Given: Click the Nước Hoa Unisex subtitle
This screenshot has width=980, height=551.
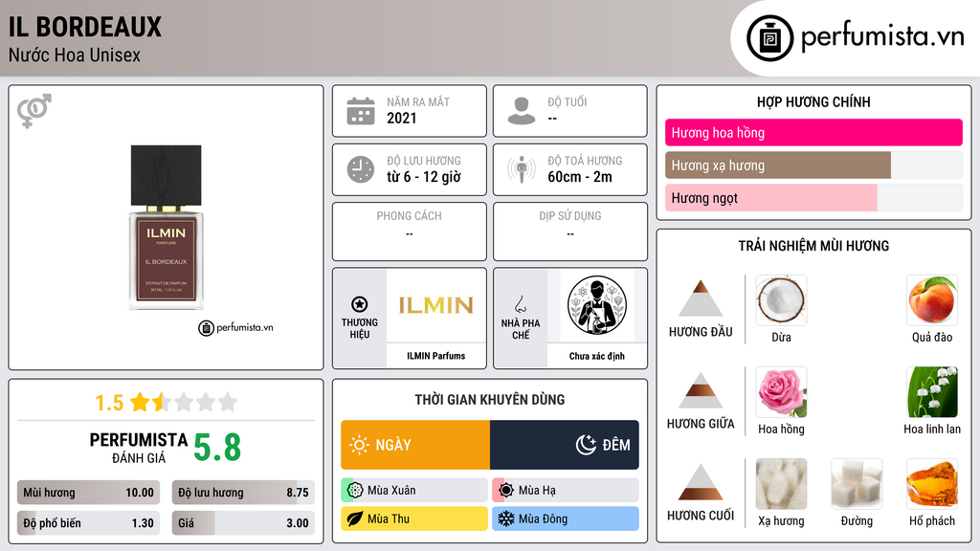Looking at the screenshot, I should click(x=75, y=55).
